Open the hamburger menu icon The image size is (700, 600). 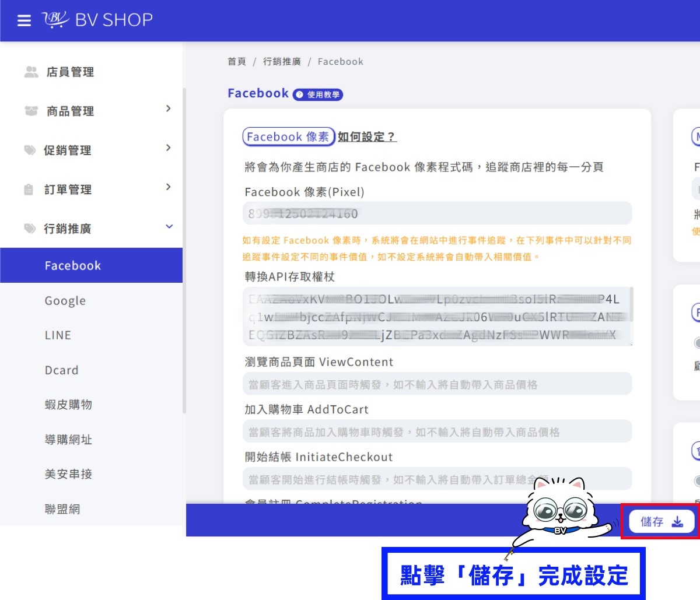pyautogui.click(x=24, y=21)
